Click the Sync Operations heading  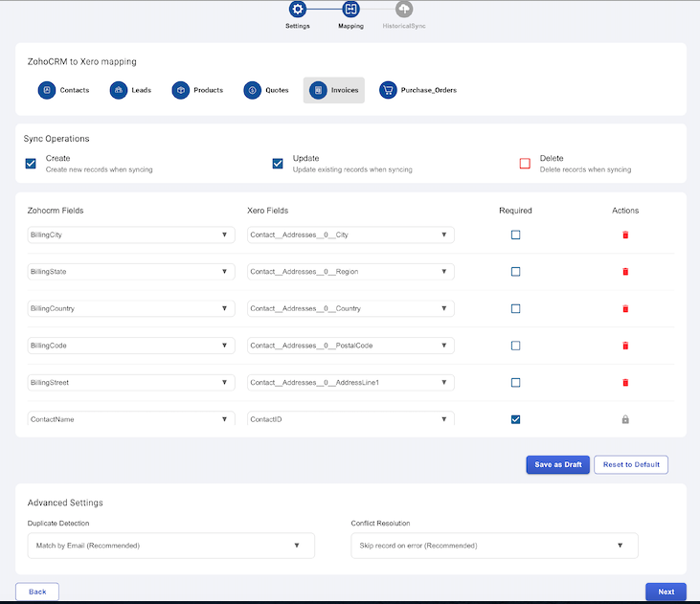(x=56, y=139)
